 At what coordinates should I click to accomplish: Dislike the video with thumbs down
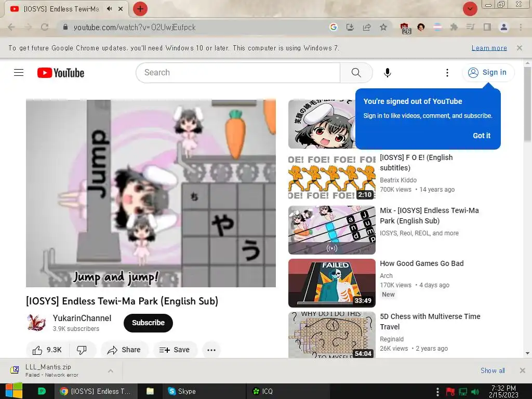[x=82, y=350]
